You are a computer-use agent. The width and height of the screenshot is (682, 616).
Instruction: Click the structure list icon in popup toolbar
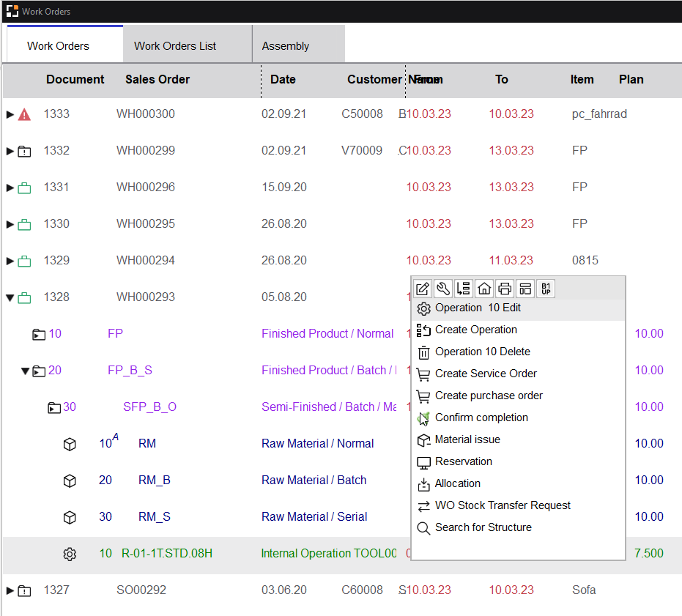click(464, 289)
